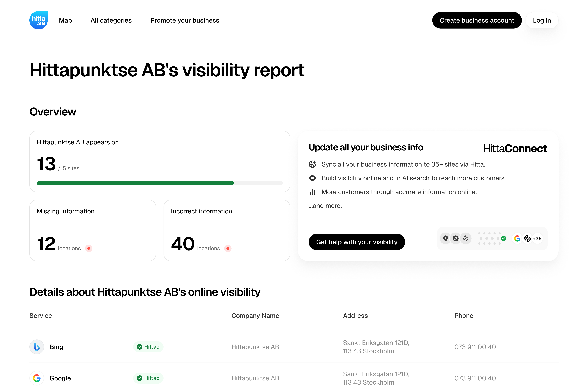Click the globe sync icon
Viewport: 588px width, 391px height.
pyautogui.click(x=312, y=164)
